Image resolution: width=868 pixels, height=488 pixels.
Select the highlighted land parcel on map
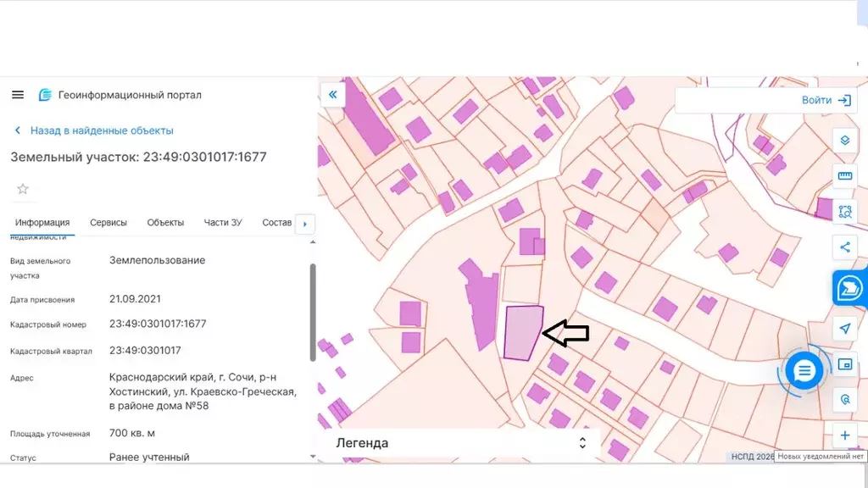point(521,331)
